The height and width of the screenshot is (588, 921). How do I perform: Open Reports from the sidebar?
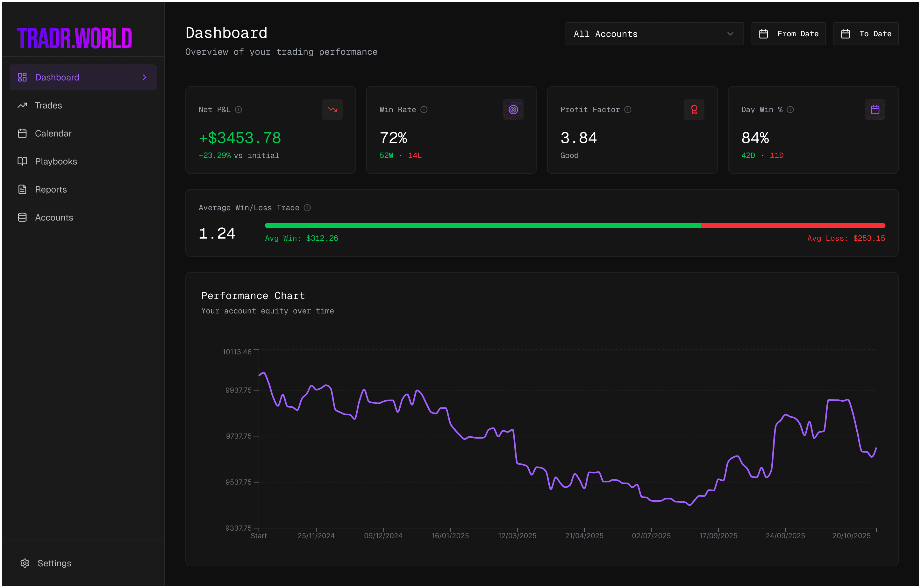tap(51, 190)
